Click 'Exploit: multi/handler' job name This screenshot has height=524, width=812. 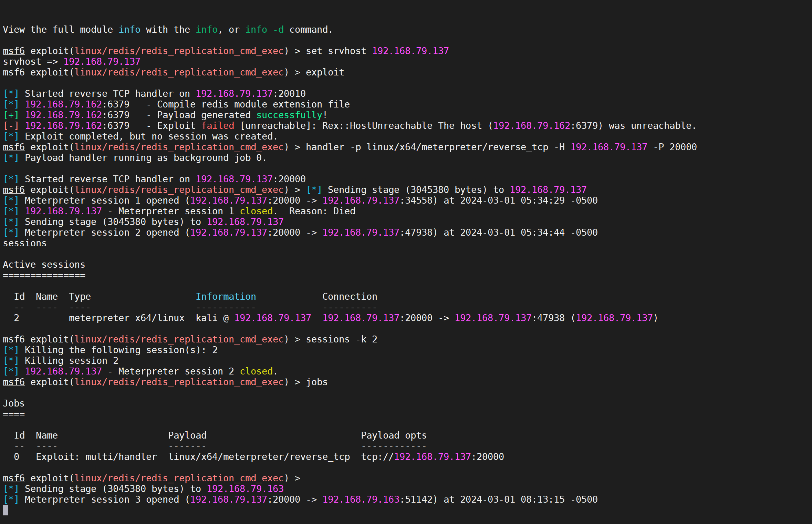pyautogui.click(x=96, y=457)
